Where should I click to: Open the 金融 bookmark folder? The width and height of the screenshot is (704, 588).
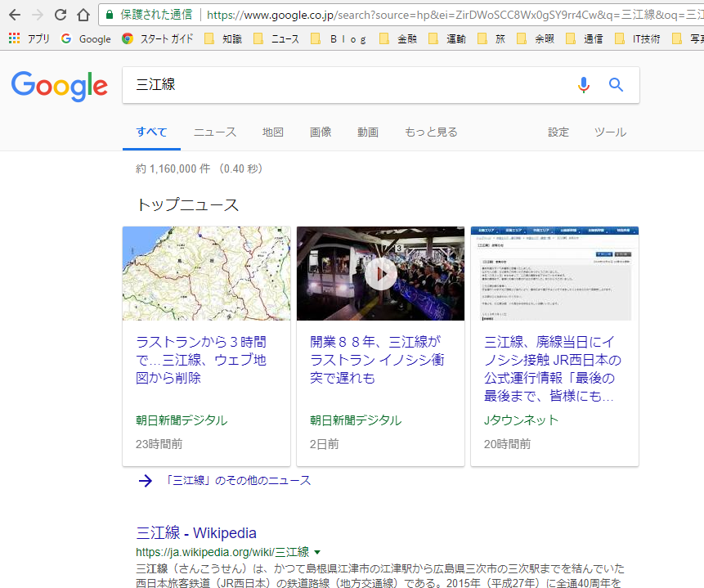pos(398,39)
